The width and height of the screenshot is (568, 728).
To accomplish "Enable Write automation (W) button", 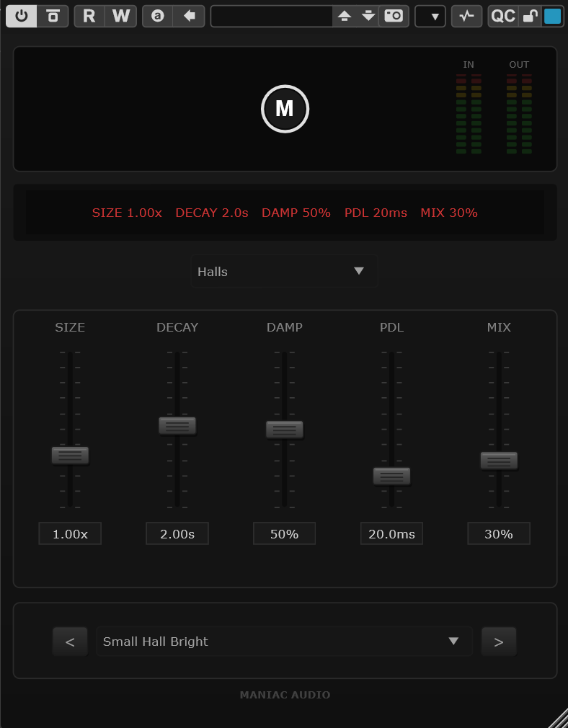I will point(121,17).
